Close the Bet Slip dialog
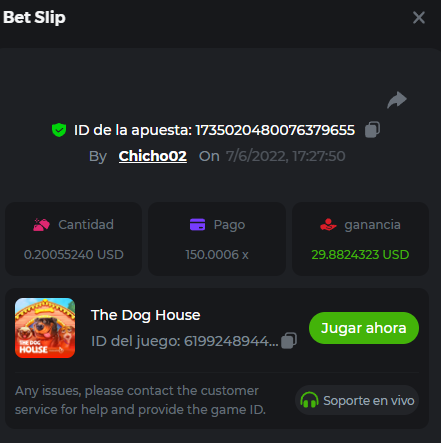This screenshot has height=443, width=441. click(419, 17)
